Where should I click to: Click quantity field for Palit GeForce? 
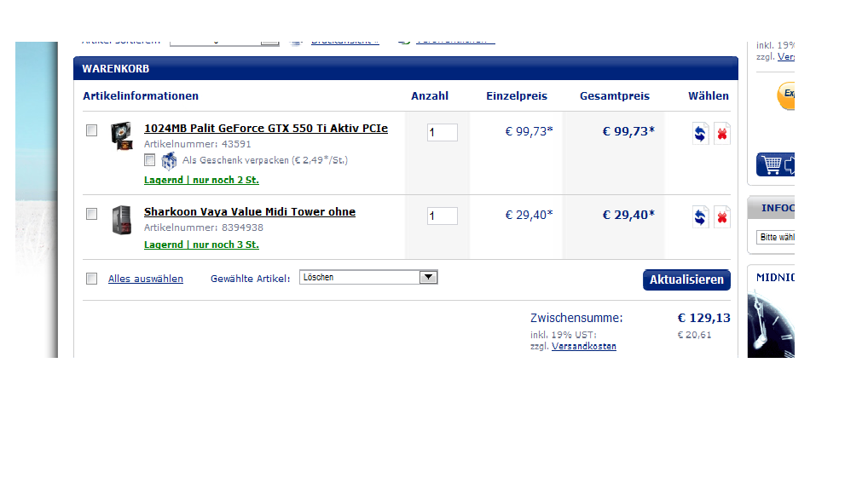[443, 132]
